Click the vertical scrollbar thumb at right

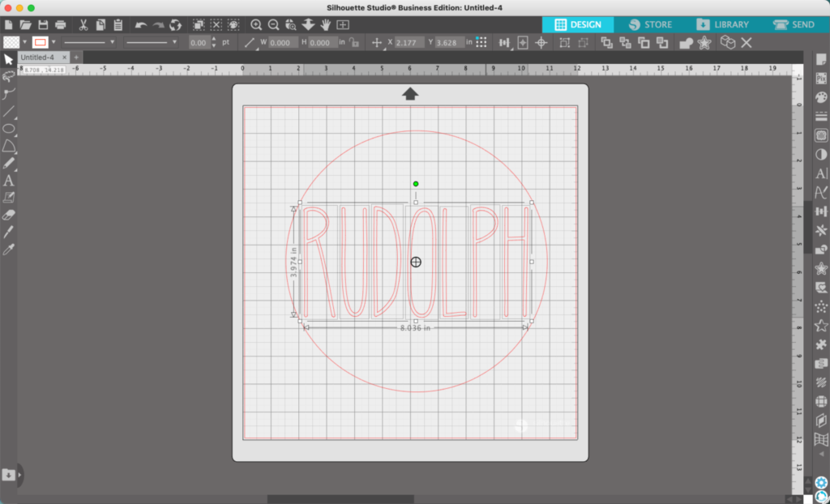coord(806,228)
